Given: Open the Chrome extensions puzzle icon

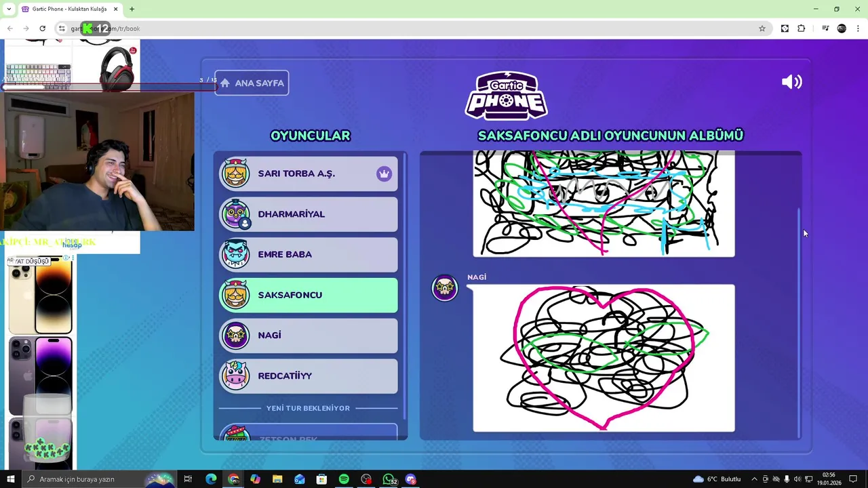Looking at the screenshot, I should tap(802, 28).
